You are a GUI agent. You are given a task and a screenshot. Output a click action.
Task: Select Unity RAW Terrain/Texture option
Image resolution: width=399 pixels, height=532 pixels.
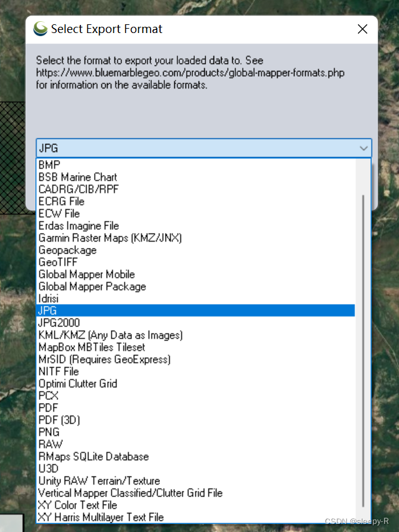(x=195, y=481)
